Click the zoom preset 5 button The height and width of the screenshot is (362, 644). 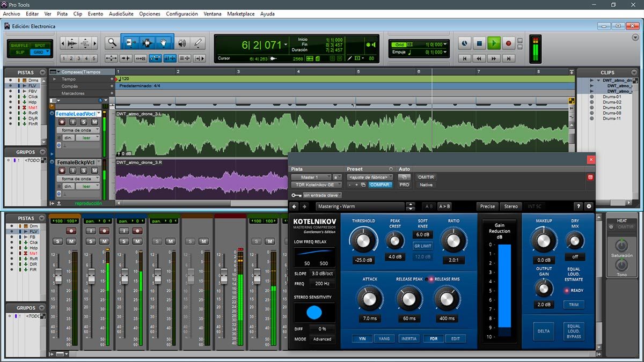point(94,58)
